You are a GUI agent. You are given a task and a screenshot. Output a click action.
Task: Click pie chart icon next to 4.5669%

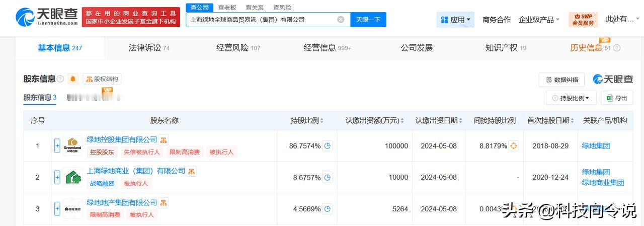point(328,208)
